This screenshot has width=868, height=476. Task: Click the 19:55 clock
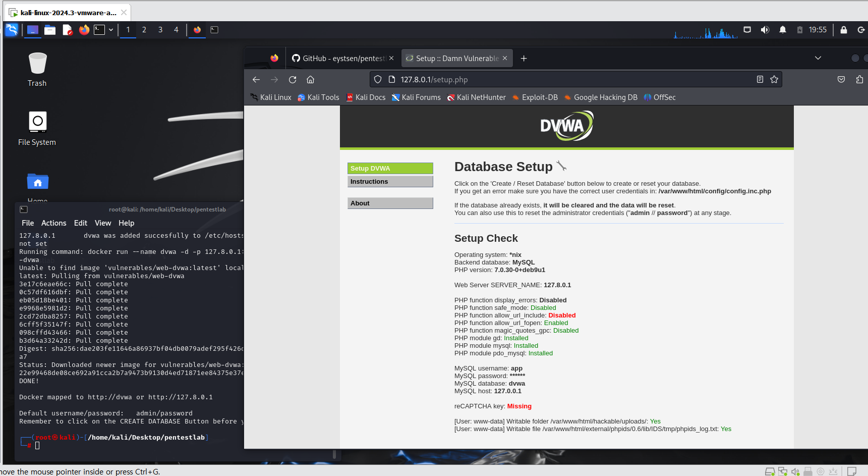[818, 30]
